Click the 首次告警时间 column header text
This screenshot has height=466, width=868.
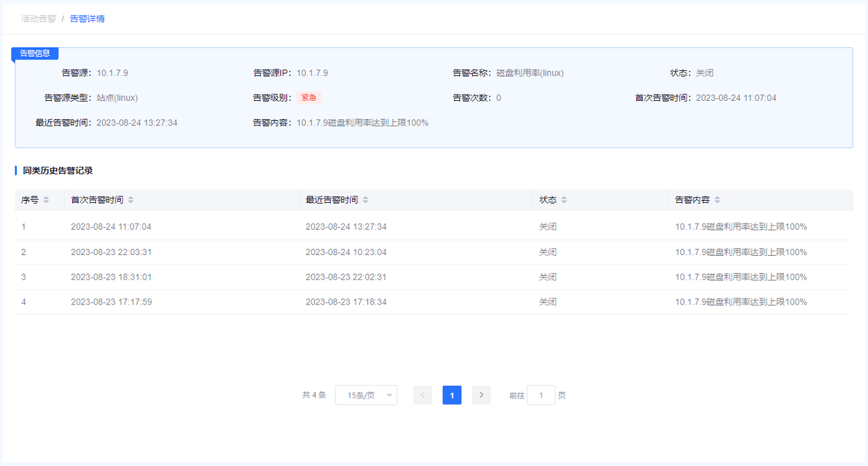point(97,200)
